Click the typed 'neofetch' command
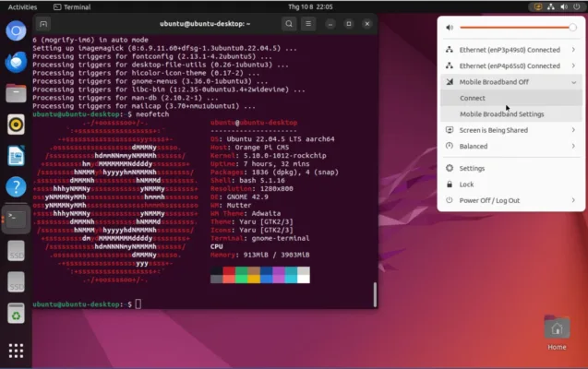This screenshot has width=588, height=369. pyautogui.click(x=152, y=114)
